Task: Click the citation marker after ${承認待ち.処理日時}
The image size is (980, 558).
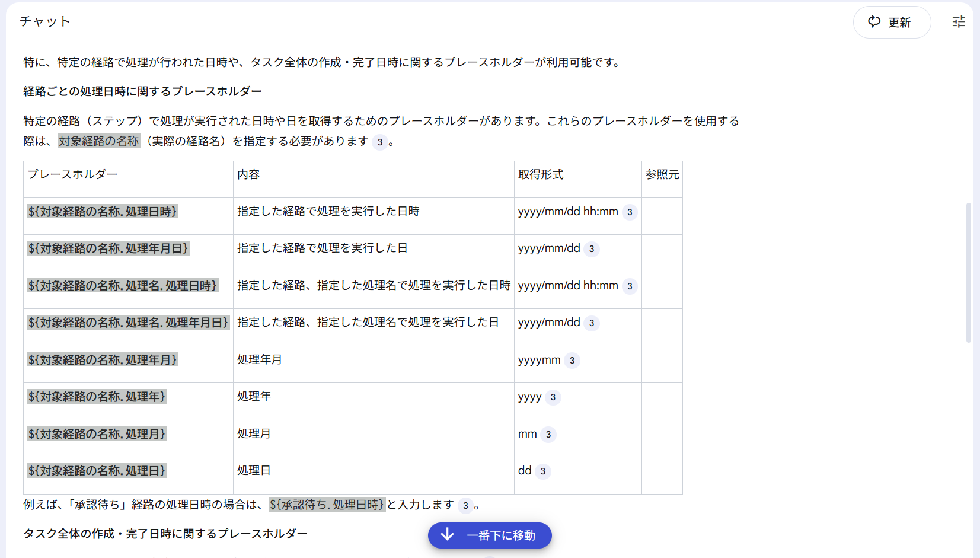Action: point(465,506)
